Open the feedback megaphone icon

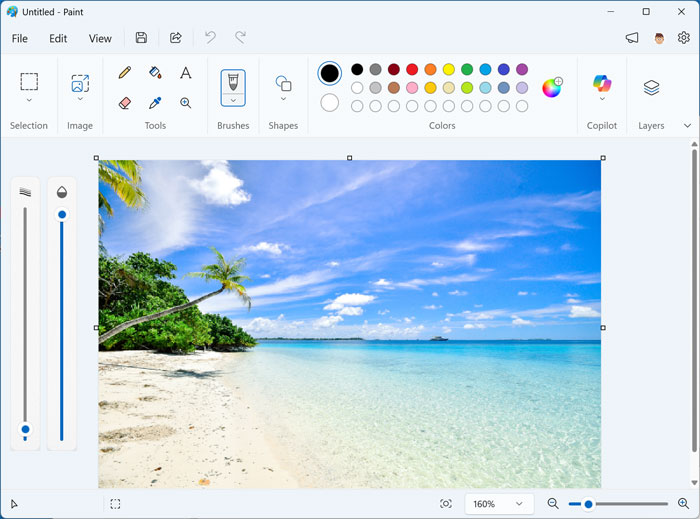pos(632,38)
